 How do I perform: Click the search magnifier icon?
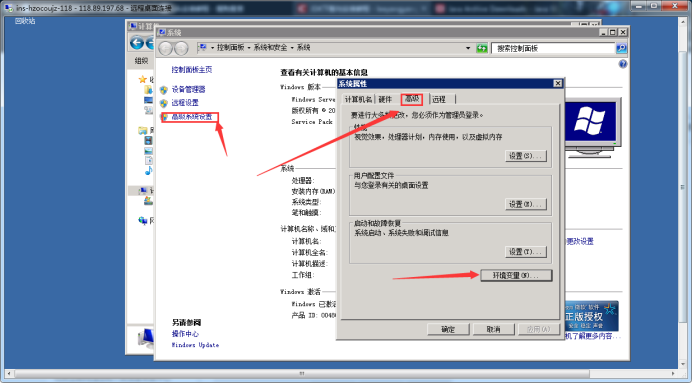click(x=621, y=49)
